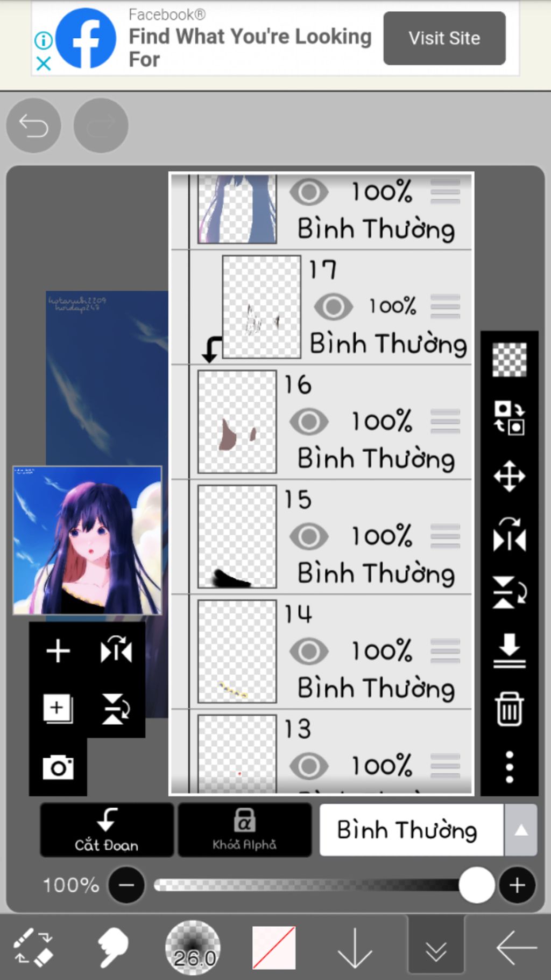Click the opacity slider handle

(477, 885)
